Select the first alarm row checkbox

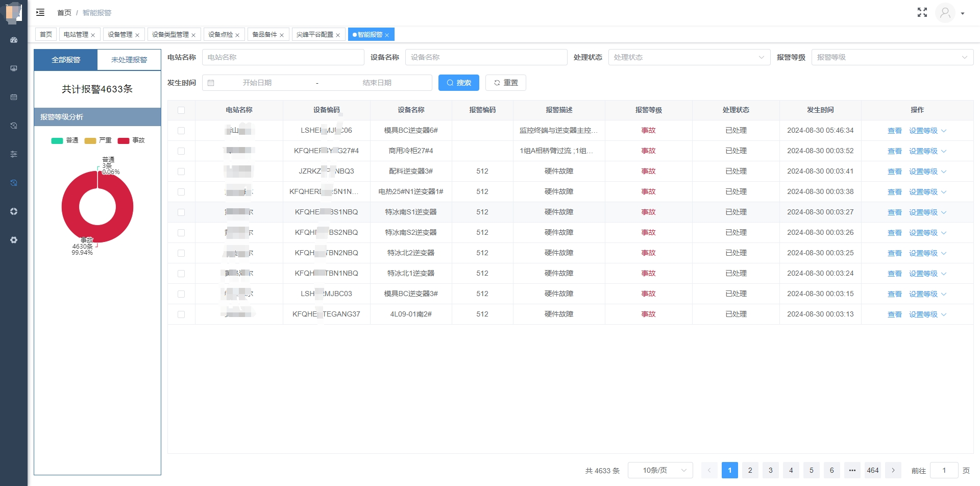click(181, 131)
